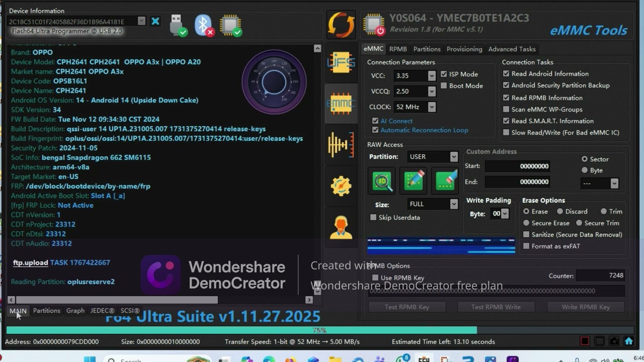
Task: Click the USB connection status icon
Action: (178, 25)
